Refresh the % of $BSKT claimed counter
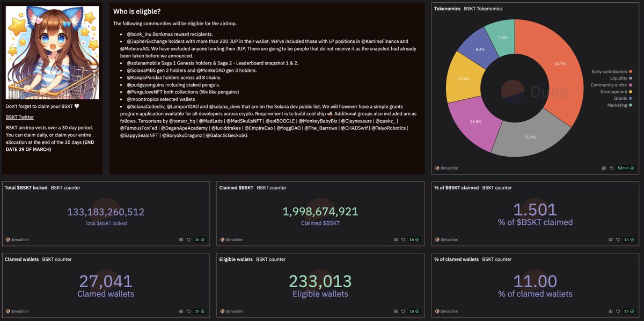 (x=618, y=239)
